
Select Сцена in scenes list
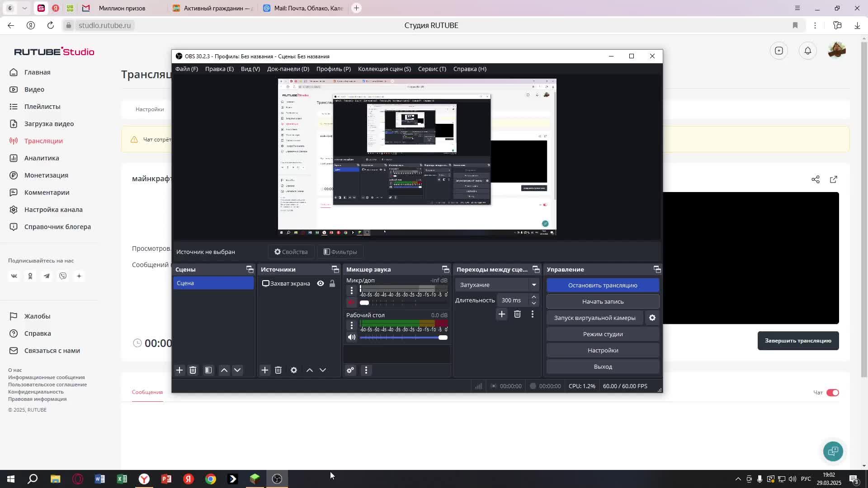213,283
